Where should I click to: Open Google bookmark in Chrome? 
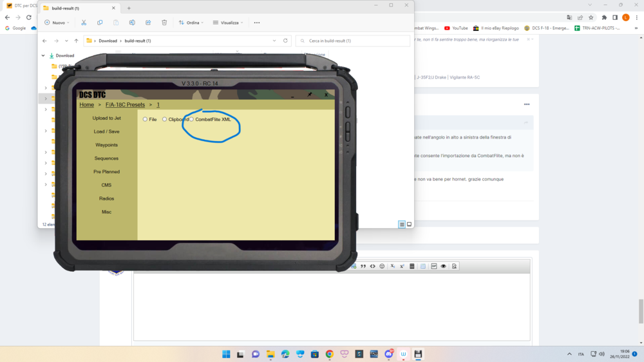[15, 28]
